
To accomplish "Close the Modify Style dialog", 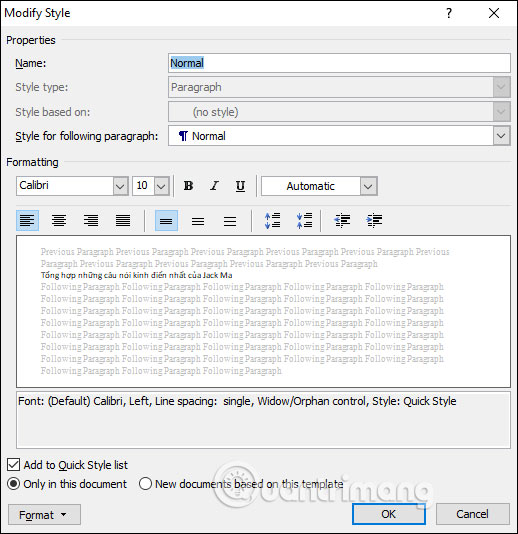I will click(494, 13).
